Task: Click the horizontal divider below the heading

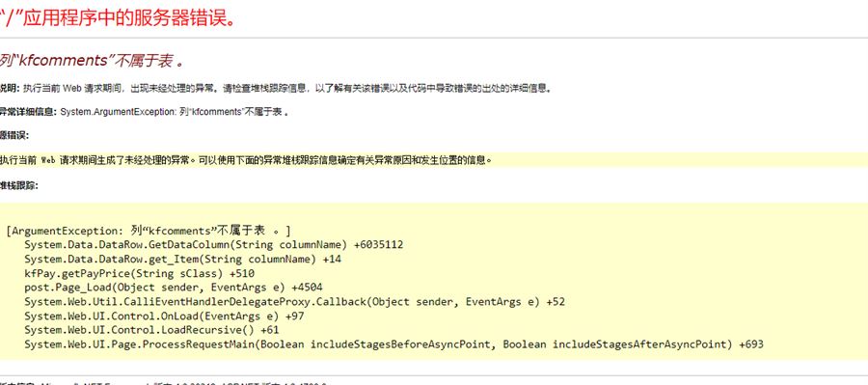Action: 434,38
